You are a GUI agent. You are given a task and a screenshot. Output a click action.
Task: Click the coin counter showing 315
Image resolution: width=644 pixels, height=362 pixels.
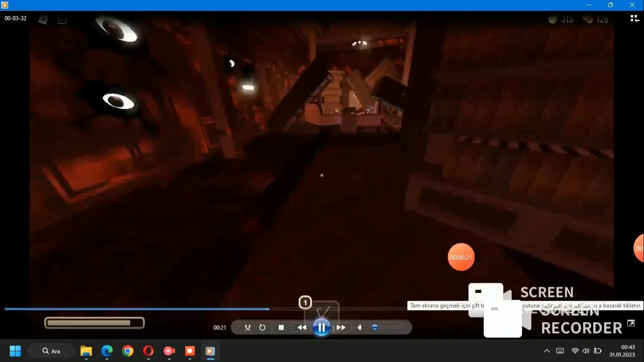click(x=561, y=19)
